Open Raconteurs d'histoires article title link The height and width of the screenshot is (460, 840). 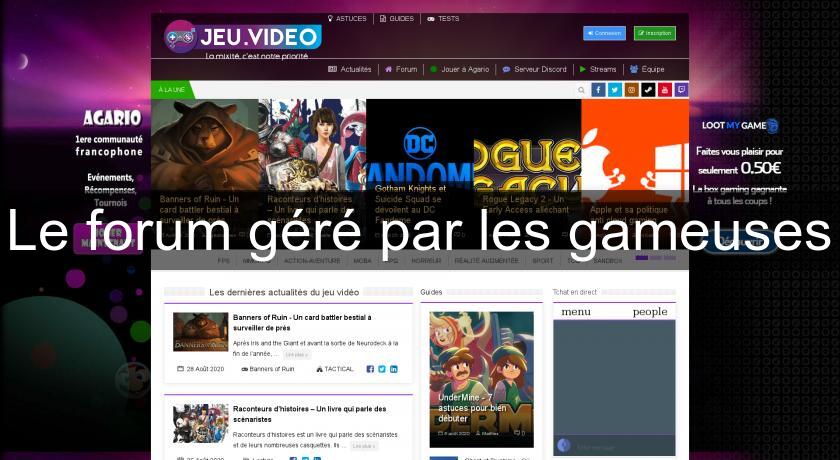309,414
